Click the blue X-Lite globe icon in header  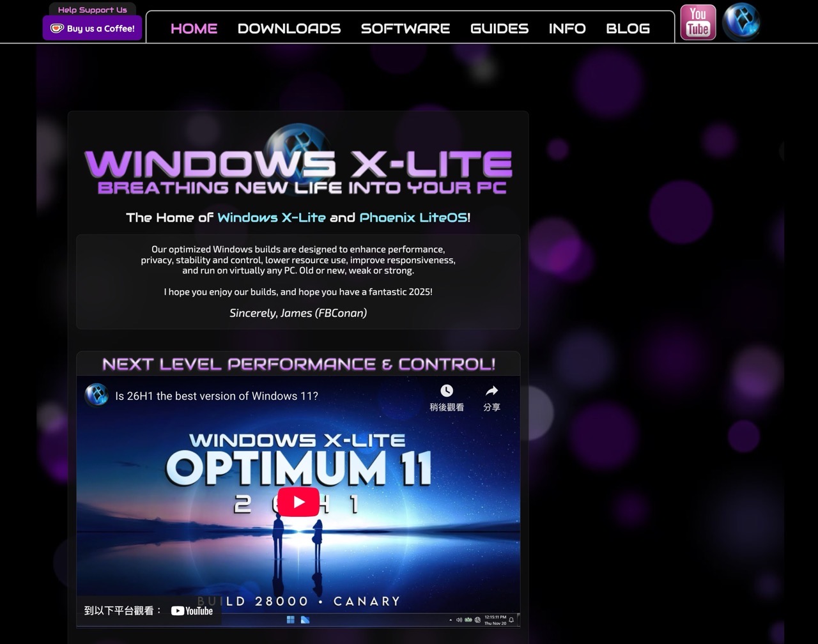click(741, 22)
